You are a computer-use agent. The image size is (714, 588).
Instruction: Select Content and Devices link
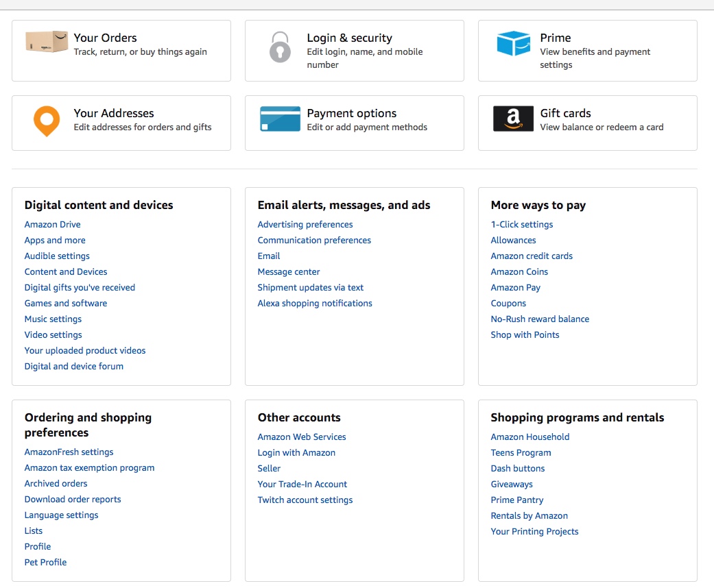(66, 271)
